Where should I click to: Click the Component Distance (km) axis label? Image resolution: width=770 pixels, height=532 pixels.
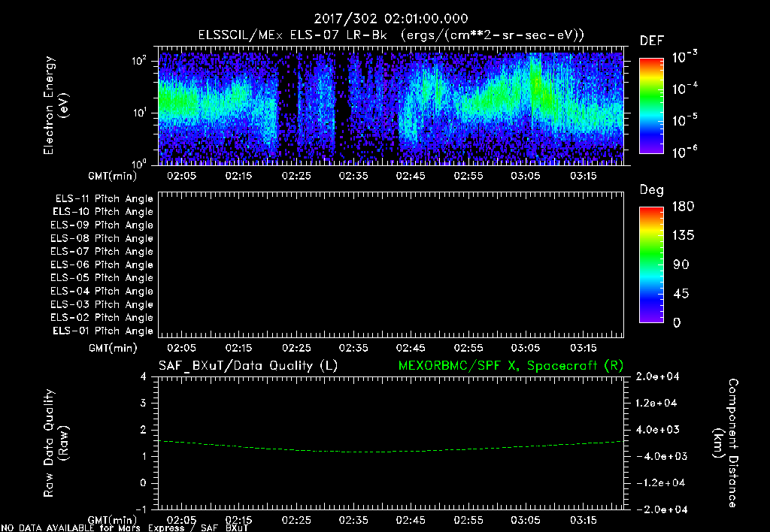[x=726, y=443]
